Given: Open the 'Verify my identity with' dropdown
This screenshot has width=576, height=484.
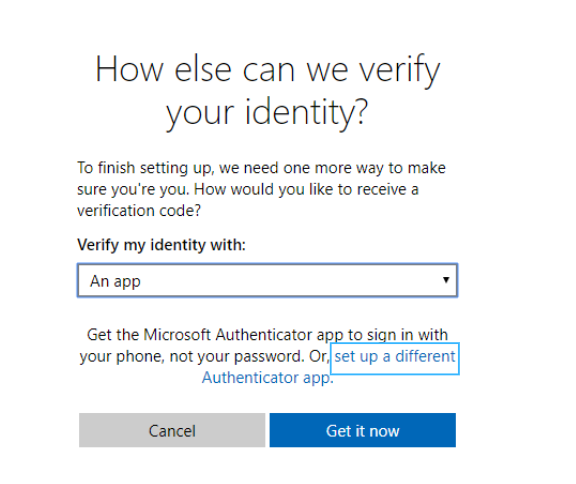Looking at the screenshot, I should click(x=267, y=280).
